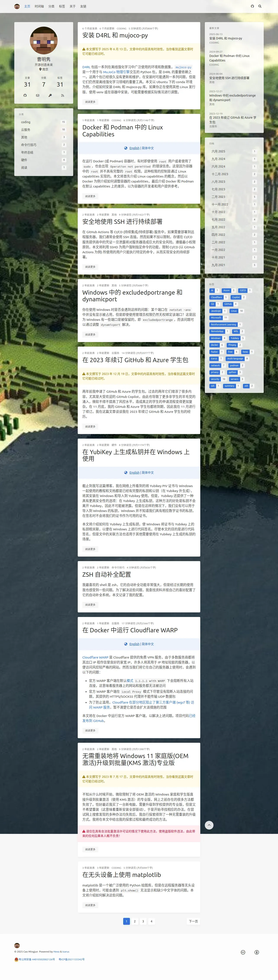Select the zsh tag

249,386
